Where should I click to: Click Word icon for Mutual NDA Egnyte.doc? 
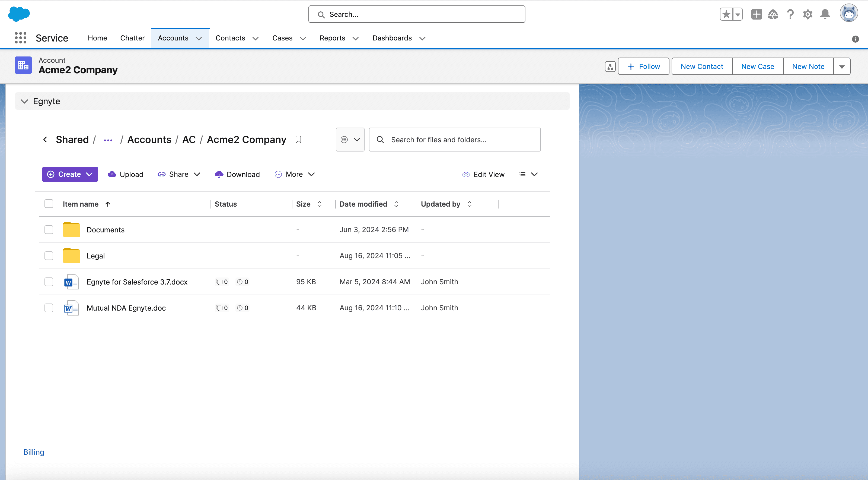[x=71, y=308]
